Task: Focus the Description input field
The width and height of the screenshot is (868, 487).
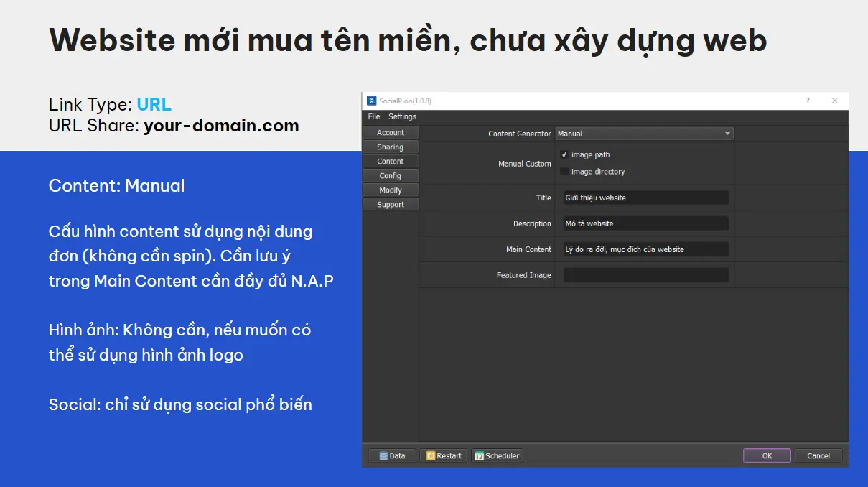Action: (645, 223)
